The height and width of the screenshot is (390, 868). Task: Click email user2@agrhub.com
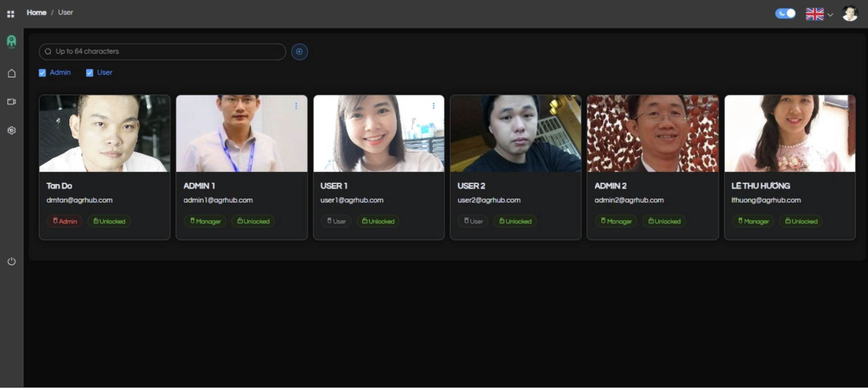point(489,200)
